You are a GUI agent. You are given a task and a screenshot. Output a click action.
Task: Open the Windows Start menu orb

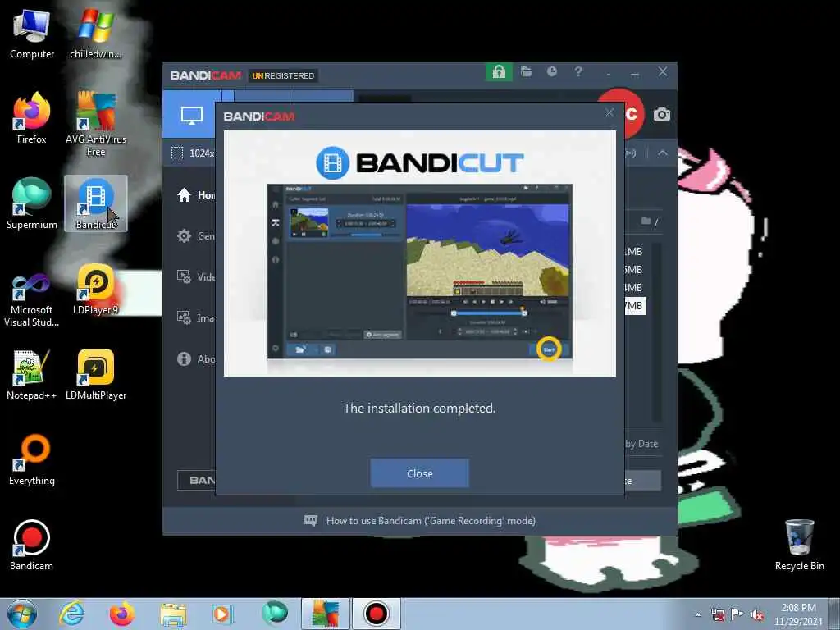point(22,614)
